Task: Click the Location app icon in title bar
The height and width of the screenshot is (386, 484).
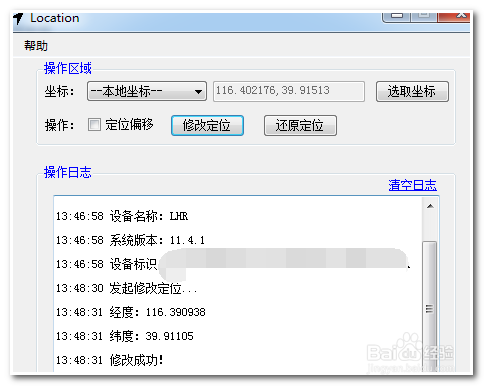Action: [x=19, y=18]
